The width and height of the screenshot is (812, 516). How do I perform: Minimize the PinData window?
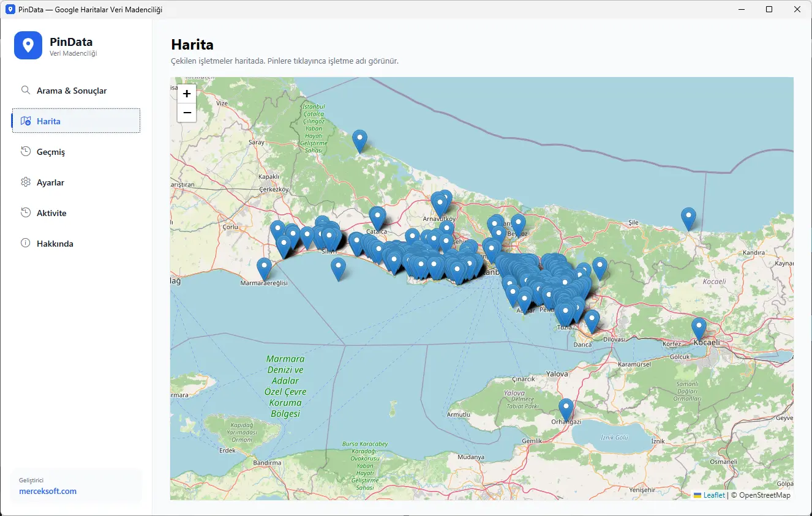tap(741, 9)
